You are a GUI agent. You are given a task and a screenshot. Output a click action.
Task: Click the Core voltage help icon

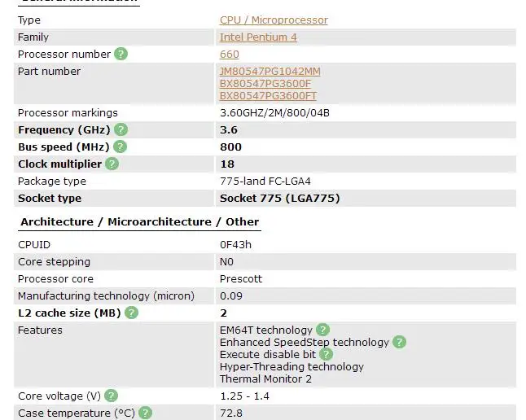click(111, 396)
